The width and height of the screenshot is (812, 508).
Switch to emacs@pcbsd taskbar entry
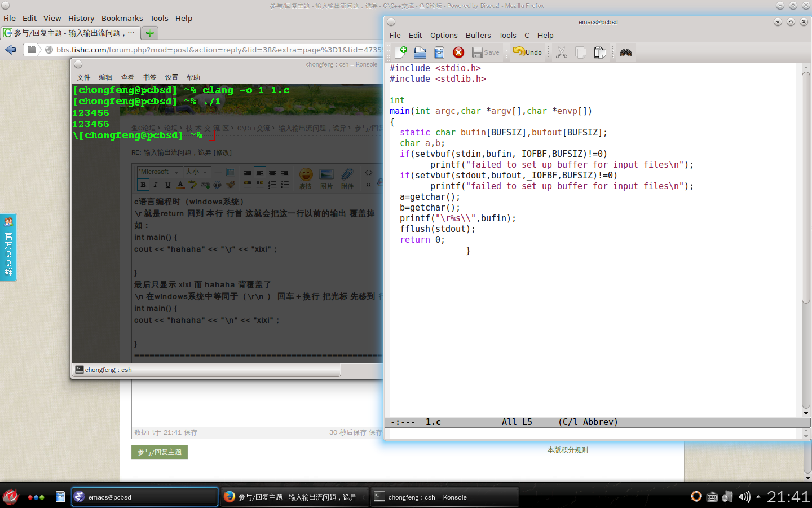pos(145,497)
